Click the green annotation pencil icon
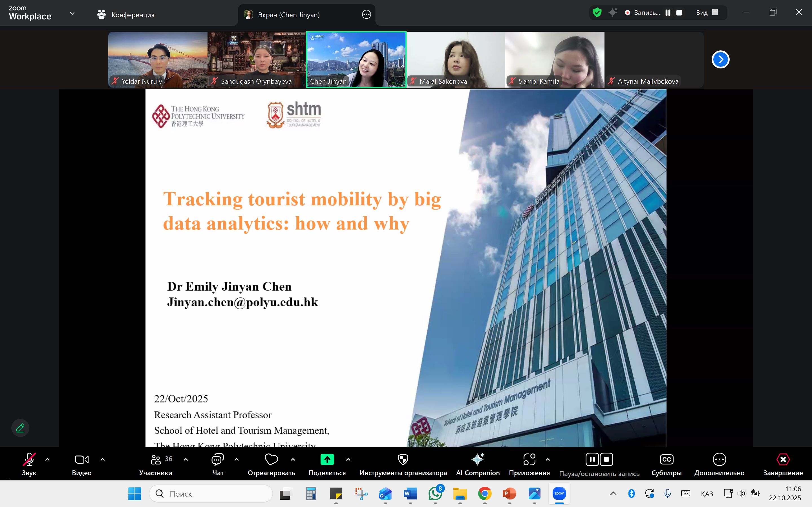Image resolution: width=812 pixels, height=507 pixels. [20, 428]
